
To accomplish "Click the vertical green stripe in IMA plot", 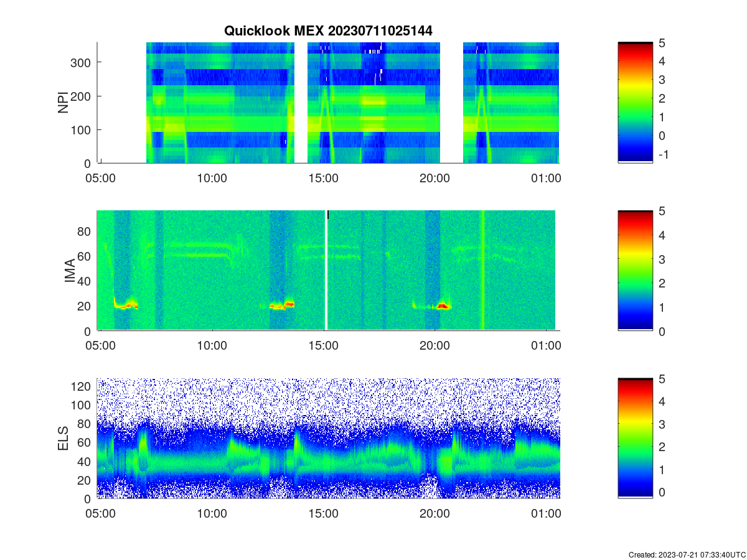I will point(482,271).
